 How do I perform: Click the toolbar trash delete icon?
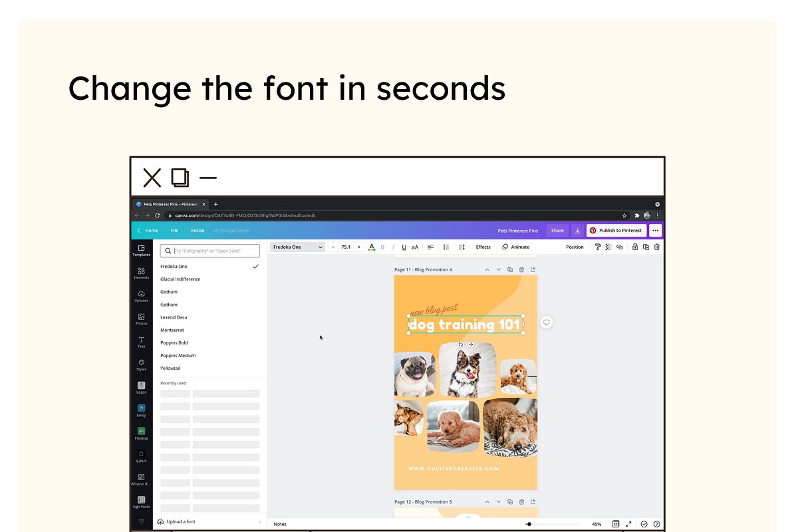656,247
